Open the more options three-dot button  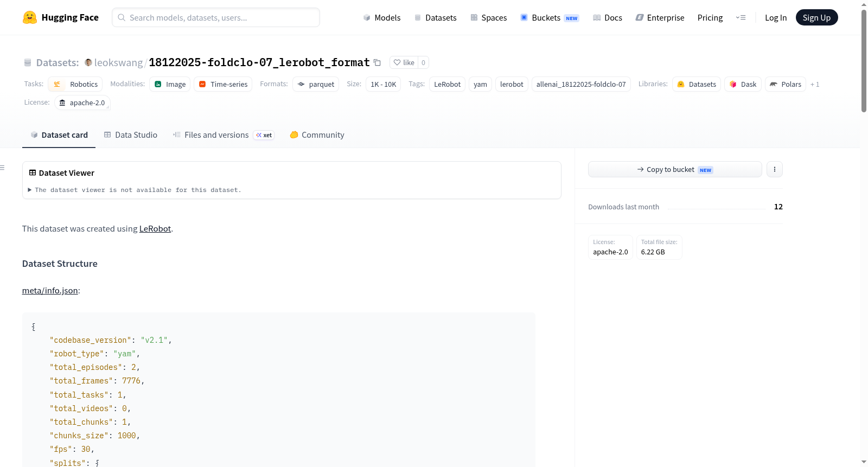tap(775, 169)
